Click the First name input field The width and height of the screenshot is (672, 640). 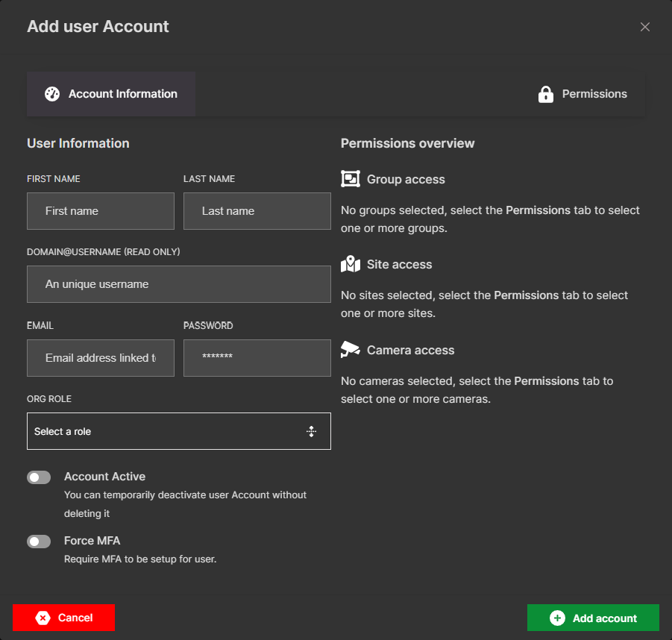click(x=100, y=210)
